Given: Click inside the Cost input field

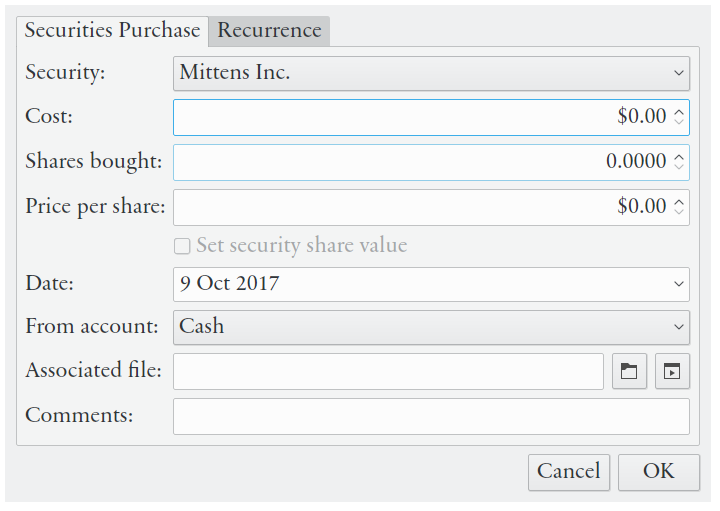Looking at the screenshot, I should [x=400, y=117].
